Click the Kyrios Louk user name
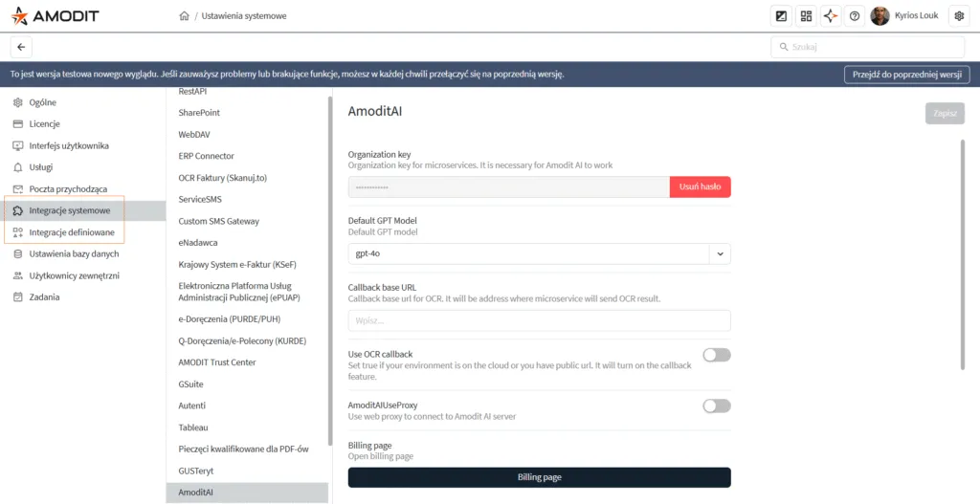This screenshot has width=980, height=504. point(916,16)
